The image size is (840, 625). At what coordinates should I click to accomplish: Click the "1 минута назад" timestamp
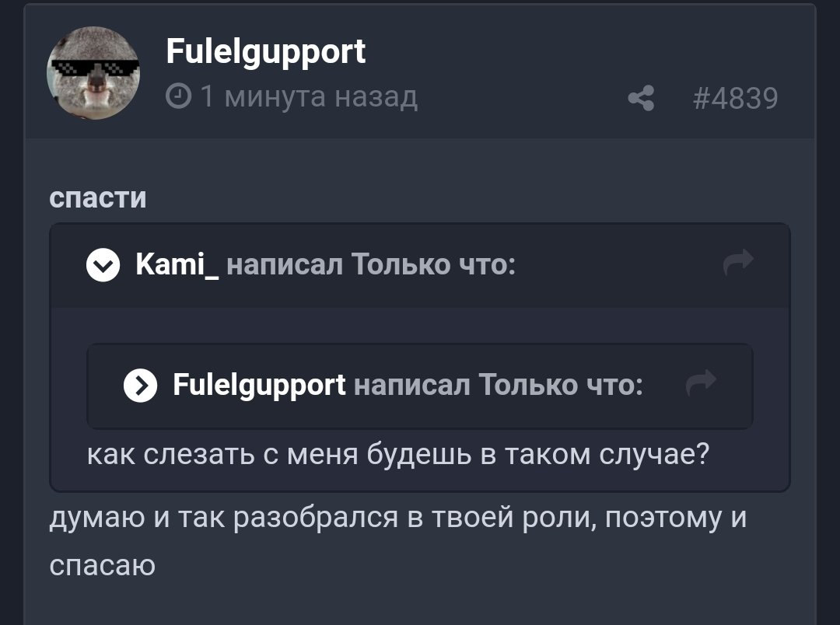(x=309, y=97)
